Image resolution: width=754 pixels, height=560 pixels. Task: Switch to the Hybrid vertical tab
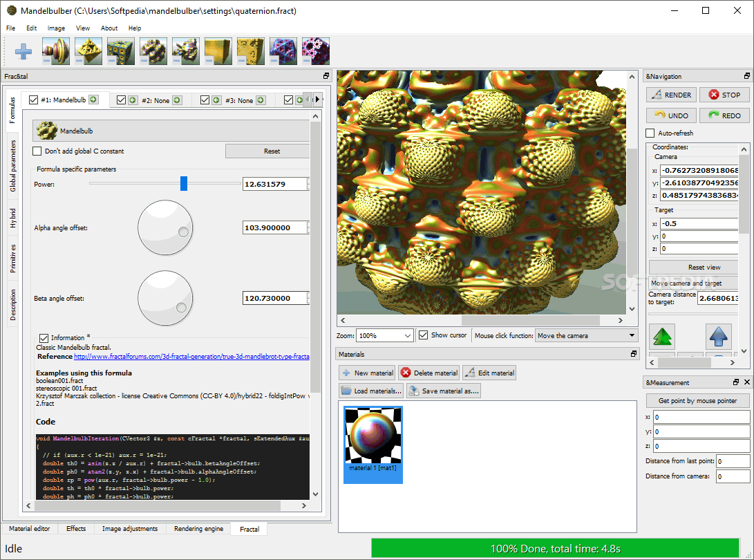point(13,218)
